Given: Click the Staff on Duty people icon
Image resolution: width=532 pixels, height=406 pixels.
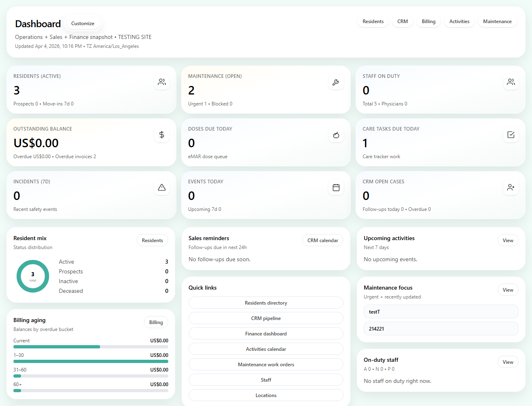Looking at the screenshot, I should [x=511, y=82].
